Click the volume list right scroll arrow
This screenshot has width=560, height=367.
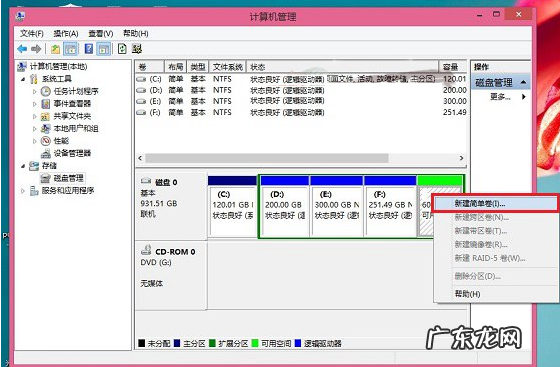(461, 158)
